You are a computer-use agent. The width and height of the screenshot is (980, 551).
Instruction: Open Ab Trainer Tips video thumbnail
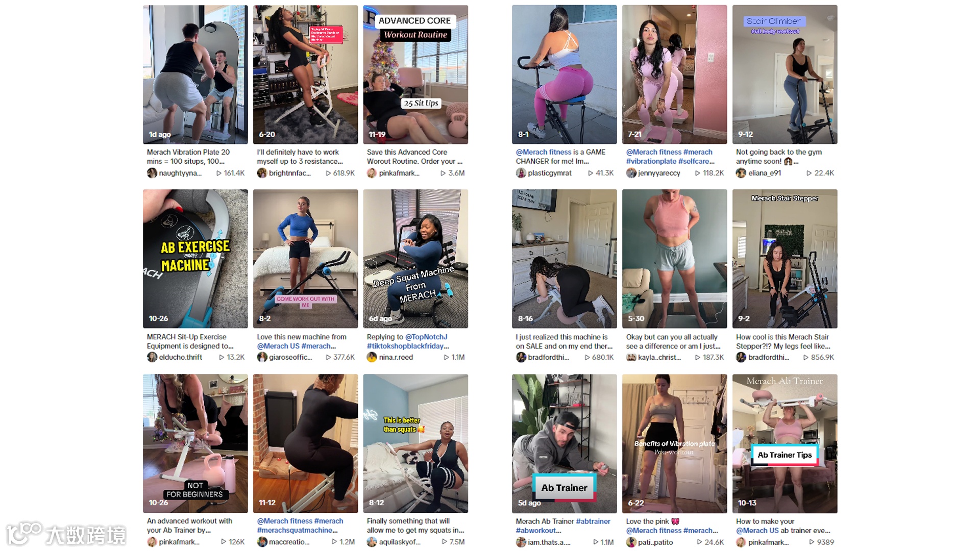pyautogui.click(x=785, y=443)
